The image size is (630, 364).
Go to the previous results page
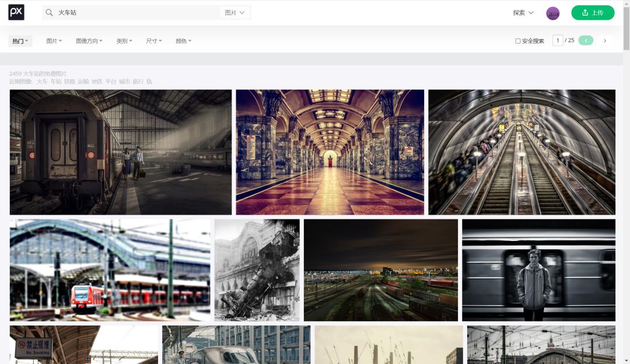click(586, 41)
